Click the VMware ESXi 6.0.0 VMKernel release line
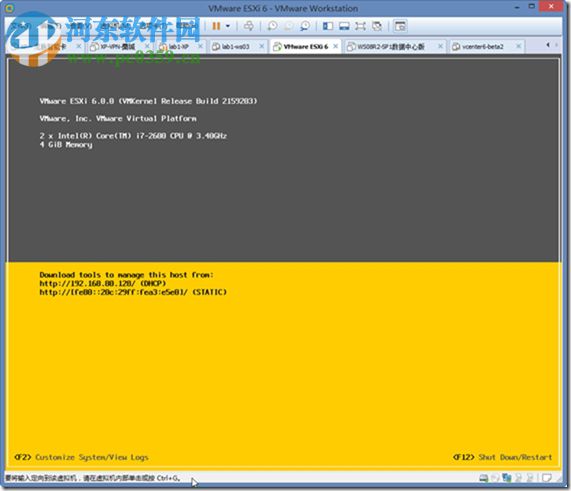 tap(148, 101)
